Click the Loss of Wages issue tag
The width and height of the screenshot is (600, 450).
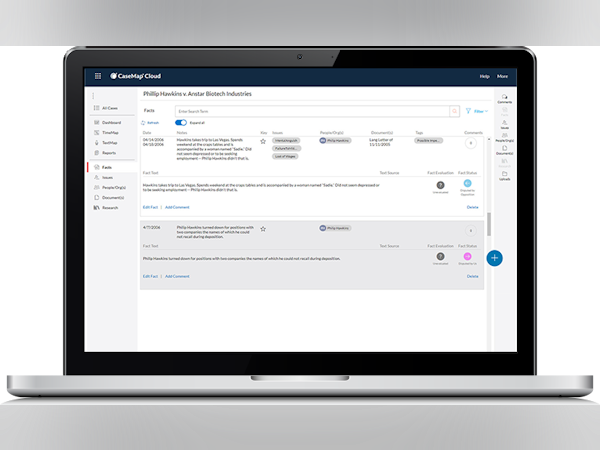[x=285, y=157]
